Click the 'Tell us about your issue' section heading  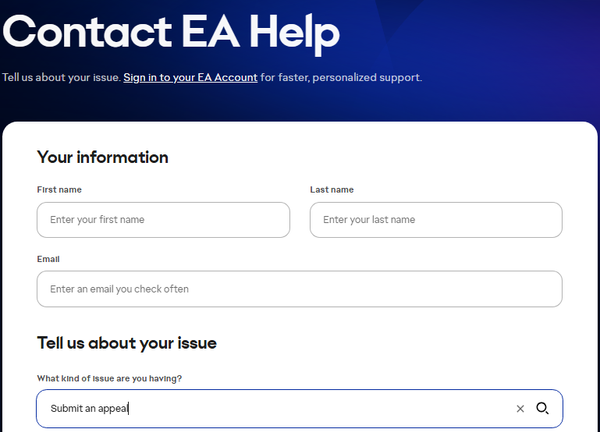(x=127, y=343)
